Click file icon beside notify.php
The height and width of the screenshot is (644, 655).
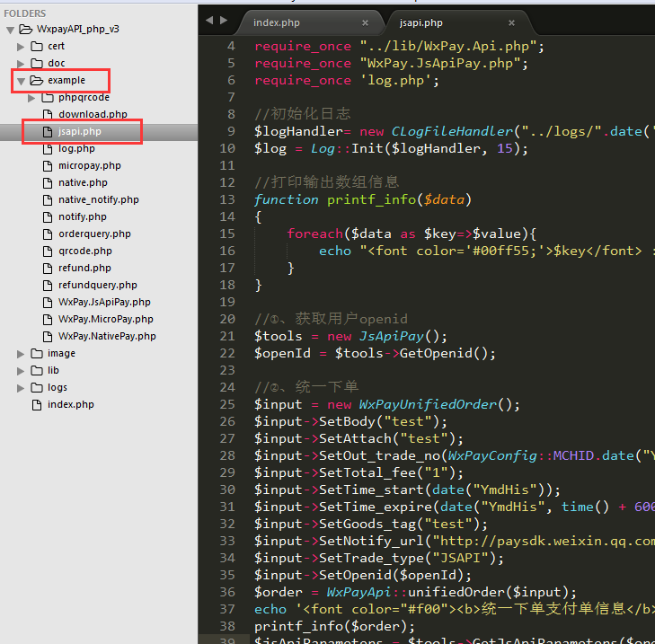tap(48, 217)
